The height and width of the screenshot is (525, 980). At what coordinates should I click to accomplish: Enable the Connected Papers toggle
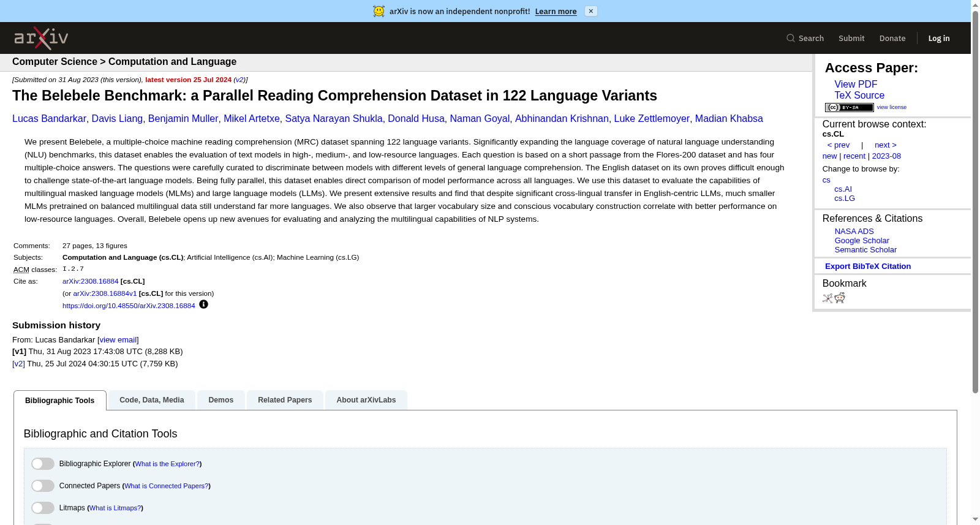[x=43, y=486]
